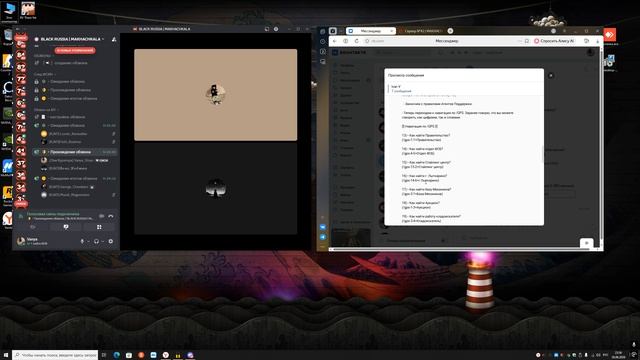Open the user avatar in Discord user panel

click(x=21, y=241)
